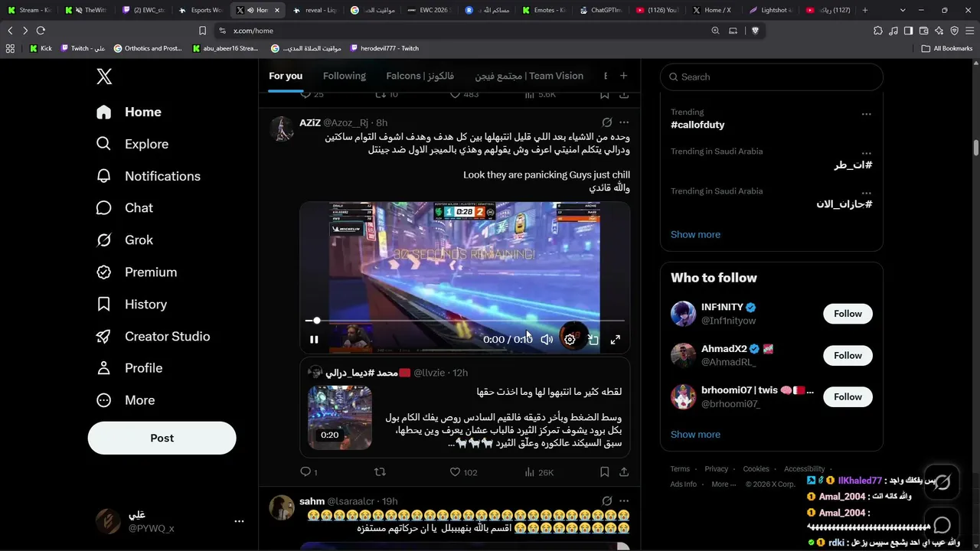Reload the page in browser toolbar

(41, 31)
